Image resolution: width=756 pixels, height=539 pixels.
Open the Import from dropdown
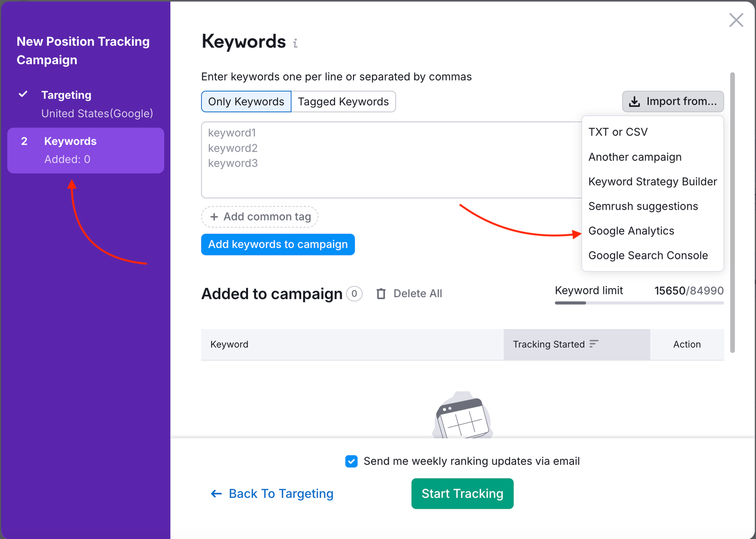pos(672,101)
